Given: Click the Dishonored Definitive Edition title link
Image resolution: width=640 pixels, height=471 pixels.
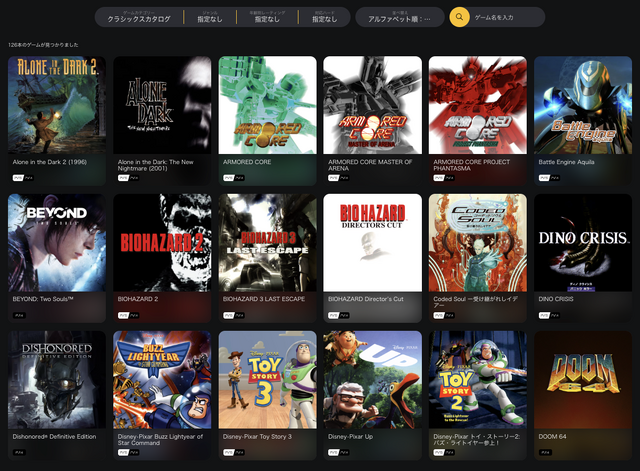Looking at the screenshot, I should click(x=55, y=437).
